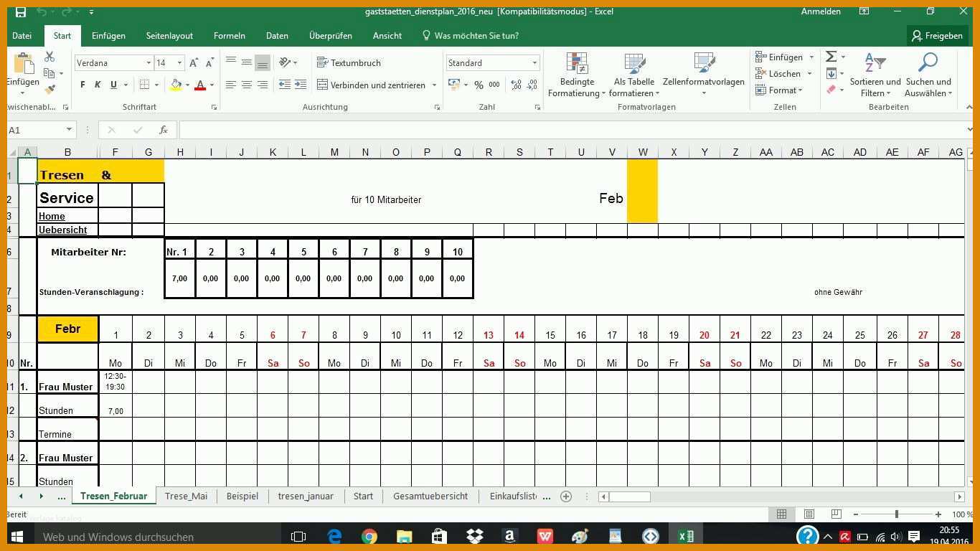
Task: Click the yellow Febr header cell
Action: (67, 329)
